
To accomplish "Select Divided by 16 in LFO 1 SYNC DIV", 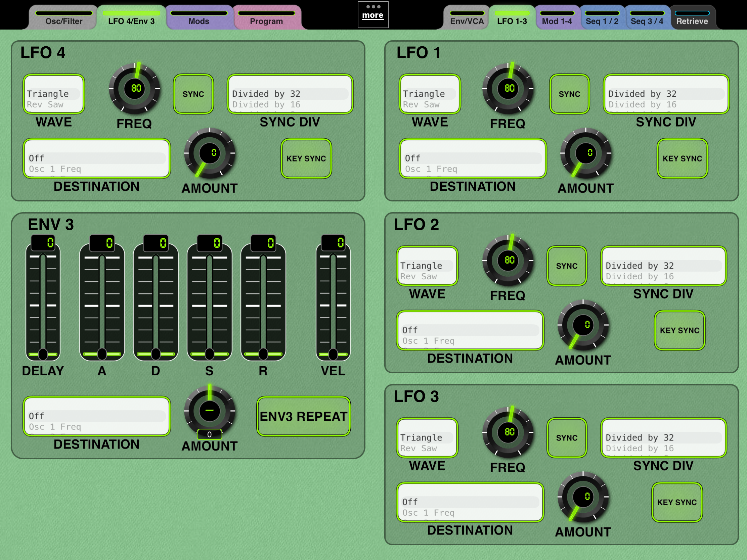I will 642,105.
